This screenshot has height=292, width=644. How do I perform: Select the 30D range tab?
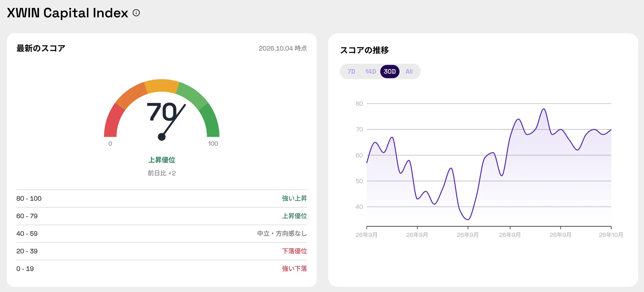(390, 72)
